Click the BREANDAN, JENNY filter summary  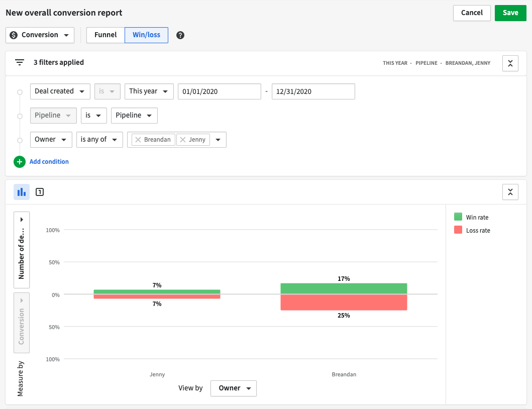pos(468,63)
